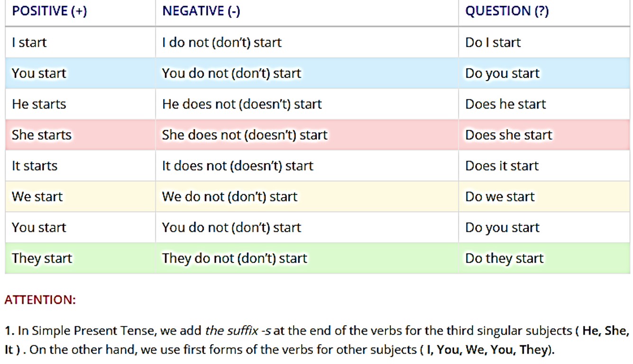Select "He does not (doesn't) start" text
633x364 pixels.
pyautogui.click(x=242, y=104)
